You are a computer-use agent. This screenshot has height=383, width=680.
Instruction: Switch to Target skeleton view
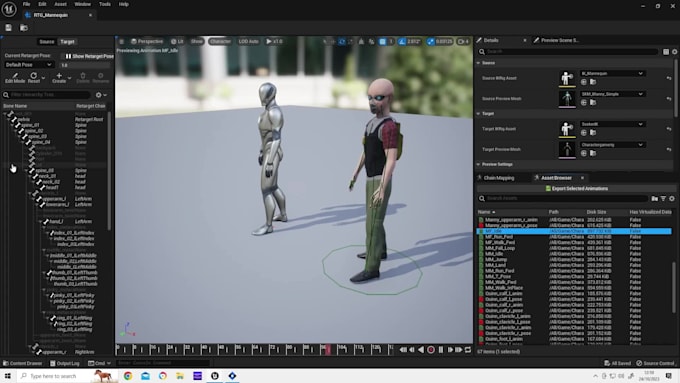(67, 42)
